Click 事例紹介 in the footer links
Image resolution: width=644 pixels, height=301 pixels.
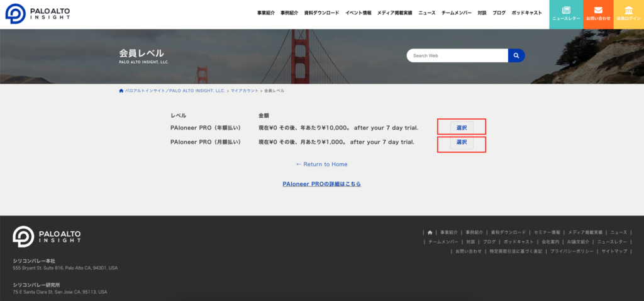click(x=474, y=232)
